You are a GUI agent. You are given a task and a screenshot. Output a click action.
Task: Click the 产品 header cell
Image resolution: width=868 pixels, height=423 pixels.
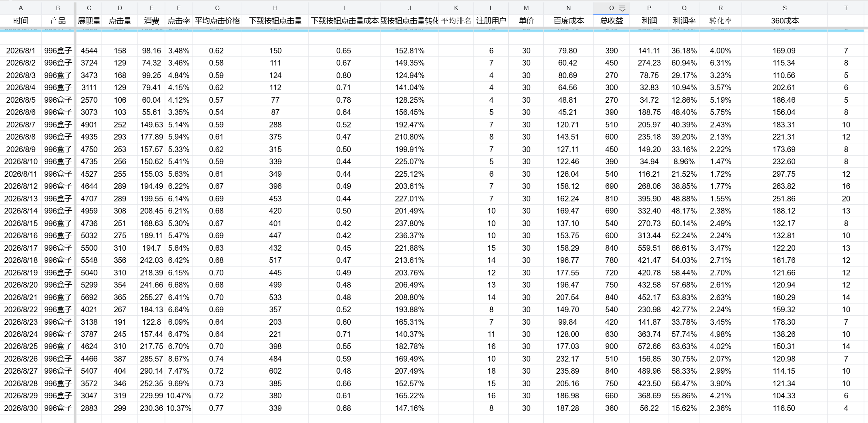[x=58, y=21]
